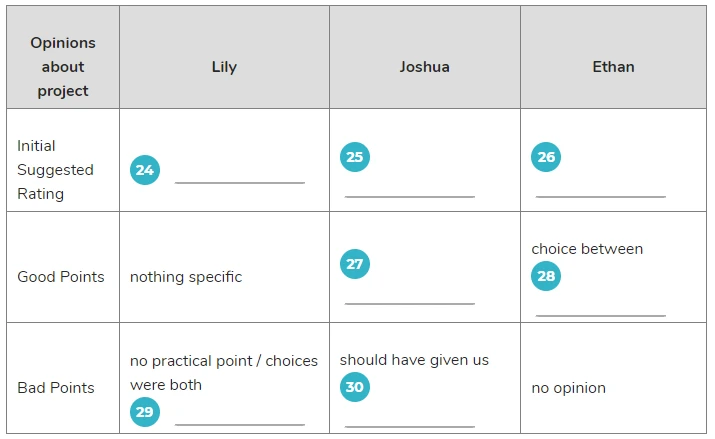Click the question 24 number badge
The height and width of the screenshot is (439, 715).
pos(145,170)
